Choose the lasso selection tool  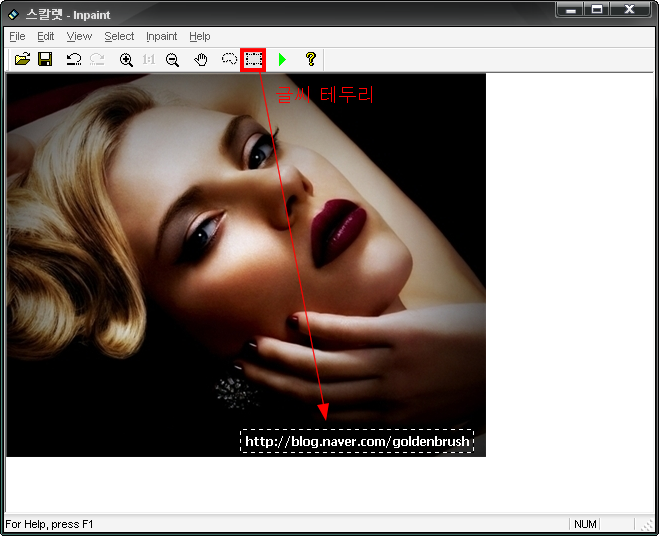[x=229, y=60]
